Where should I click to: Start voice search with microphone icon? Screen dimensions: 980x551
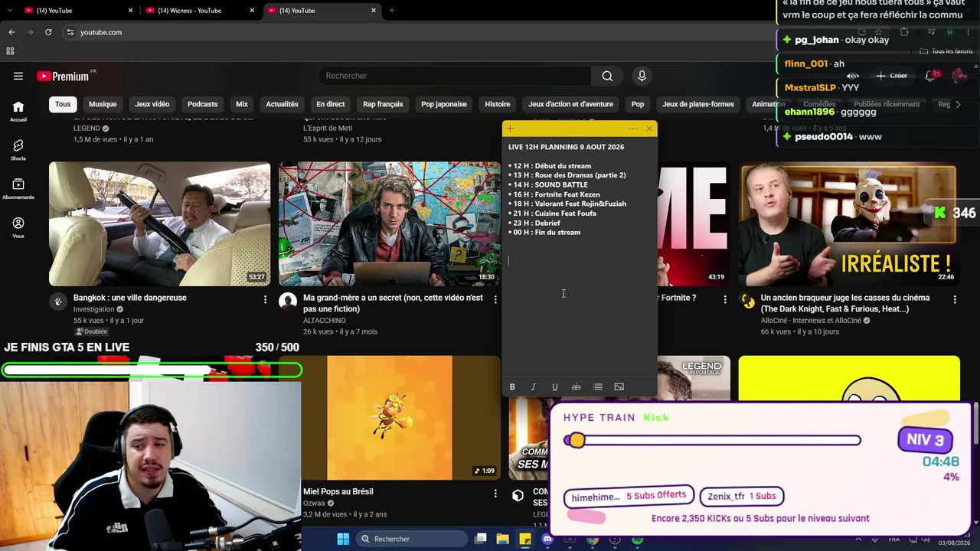(x=642, y=76)
